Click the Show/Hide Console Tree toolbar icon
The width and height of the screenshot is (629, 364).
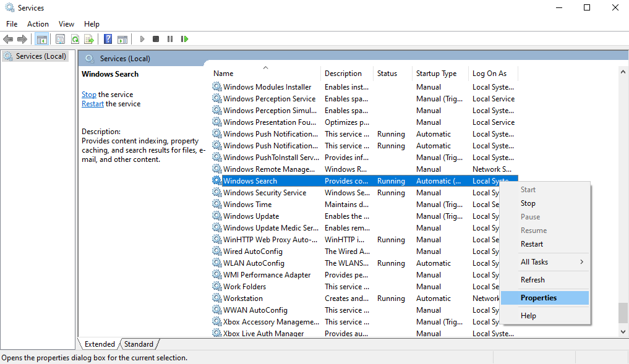click(x=41, y=39)
